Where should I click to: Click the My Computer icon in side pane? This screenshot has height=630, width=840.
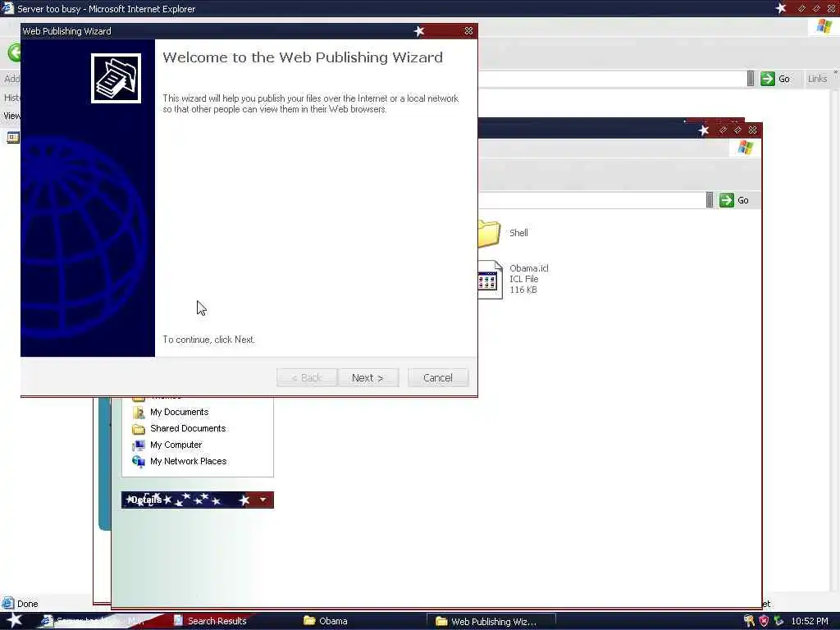(x=139, y=445)
